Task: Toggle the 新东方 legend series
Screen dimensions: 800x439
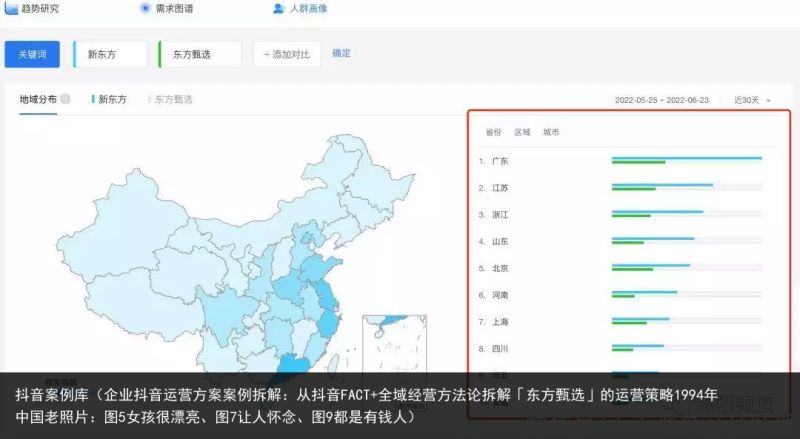Action: pyautogui.click(x=109, y=100)
